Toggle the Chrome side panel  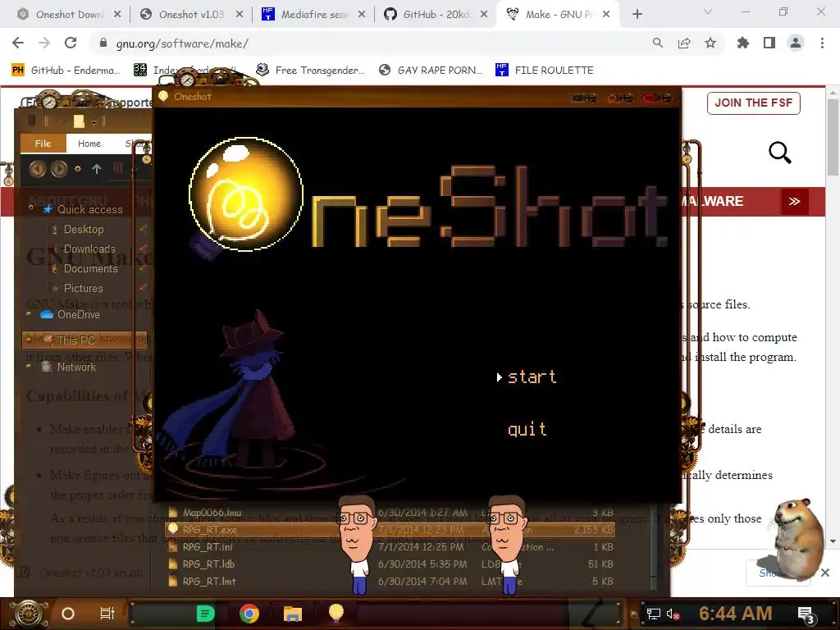[769, 43]
